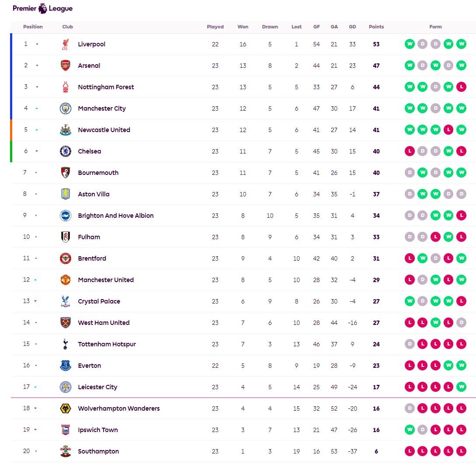Screen dimensions: 476x464
Task: Click the up arrow beside Manchester City's position
Action: pyautogui.click(x=37, y=108)
